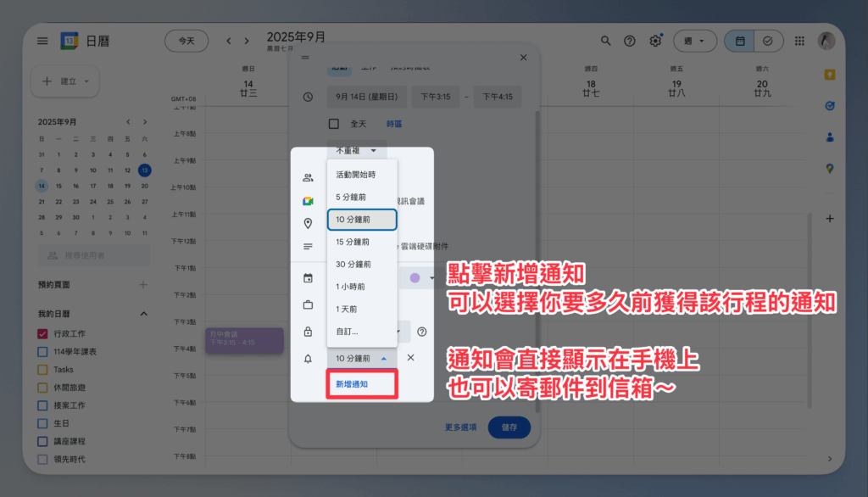Image resolution: width=868 pixels, height=497 pixels.
Task: Choose the 1 天前 option
Action: tap(347, 309)
